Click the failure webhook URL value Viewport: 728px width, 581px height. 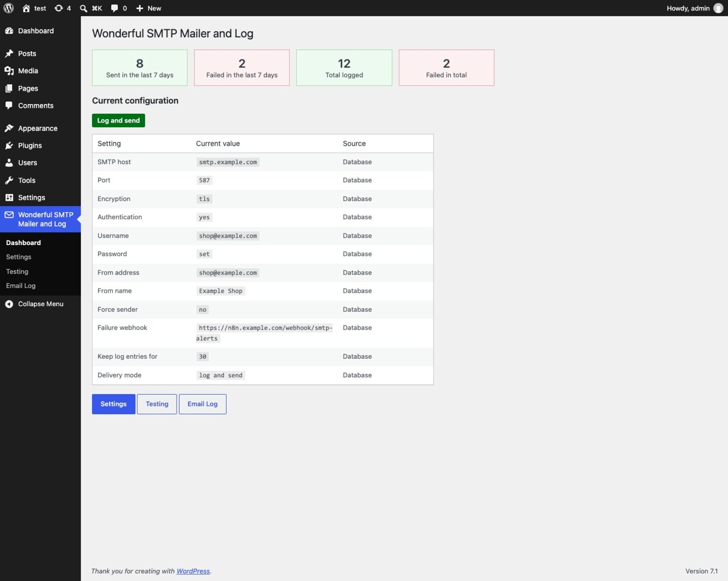click(x=264, y=333)
